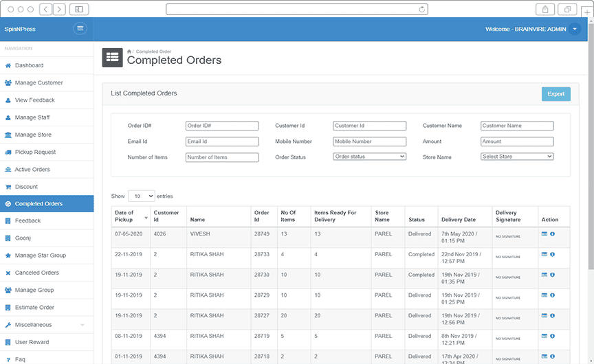Screen dimensions: 594x364
Task: Click the Customer Name input field
Action: point(517,126)
